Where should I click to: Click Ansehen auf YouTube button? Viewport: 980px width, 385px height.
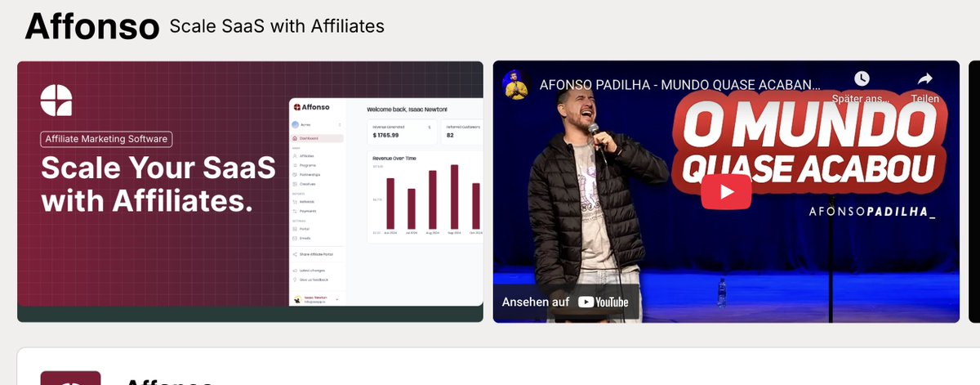(565, 302)
